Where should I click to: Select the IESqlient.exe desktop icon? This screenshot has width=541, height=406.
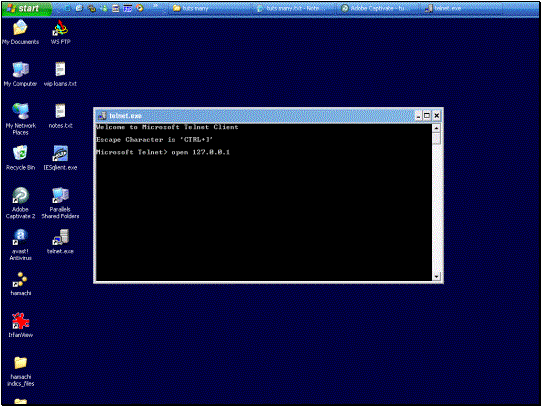tap(60, 158)
